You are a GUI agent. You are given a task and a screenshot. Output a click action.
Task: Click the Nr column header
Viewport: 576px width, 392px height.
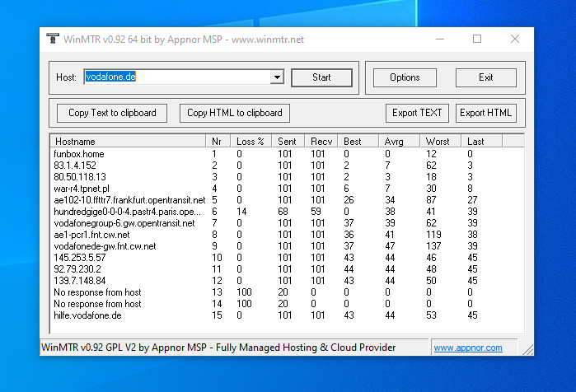point(218,142)
